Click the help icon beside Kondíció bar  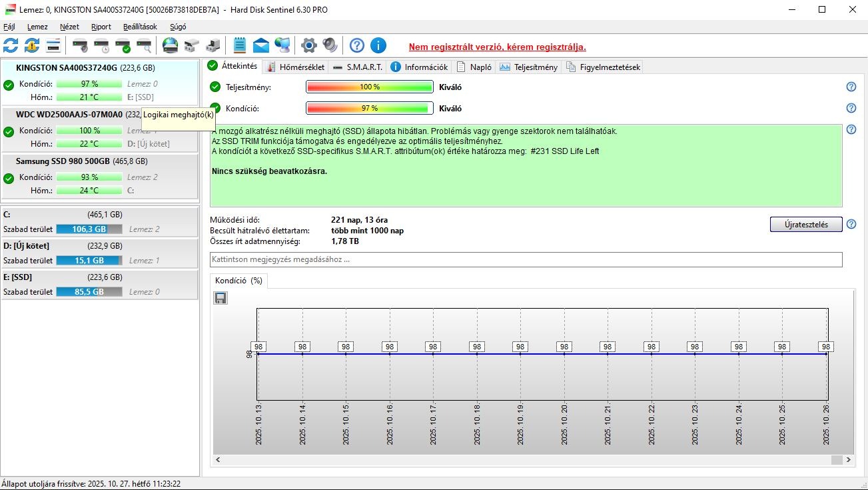pos(851,108)
